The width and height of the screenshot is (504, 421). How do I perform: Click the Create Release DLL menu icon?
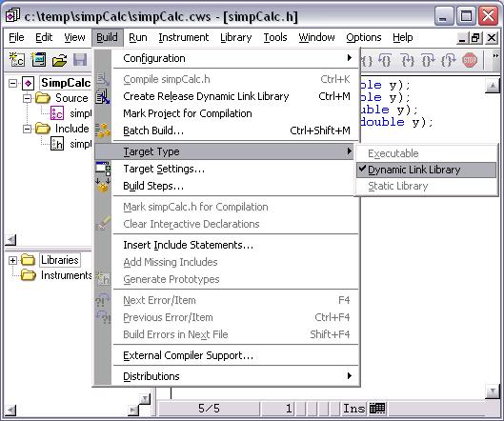[103, 96]
